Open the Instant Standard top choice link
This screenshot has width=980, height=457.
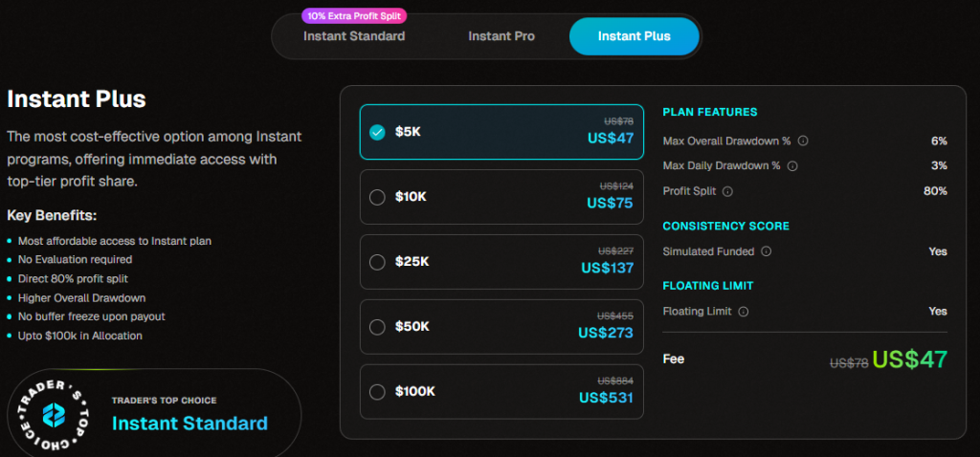[x=189, y=423]
